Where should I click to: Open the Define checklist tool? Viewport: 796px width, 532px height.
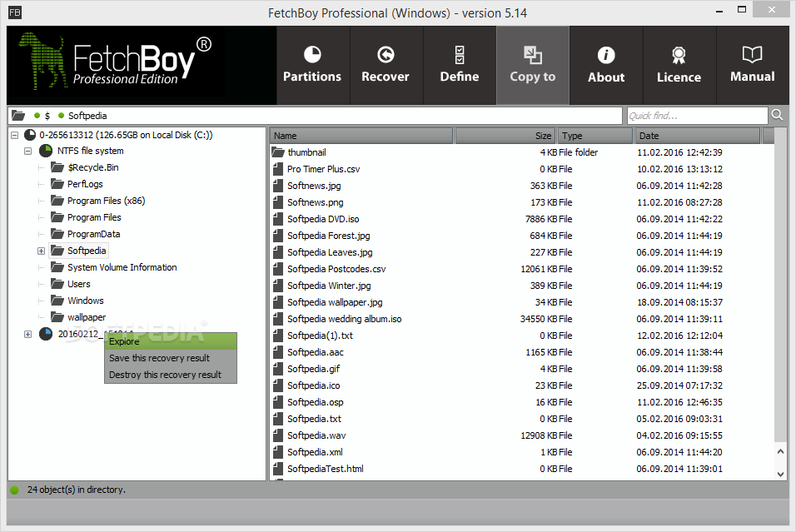460,66
